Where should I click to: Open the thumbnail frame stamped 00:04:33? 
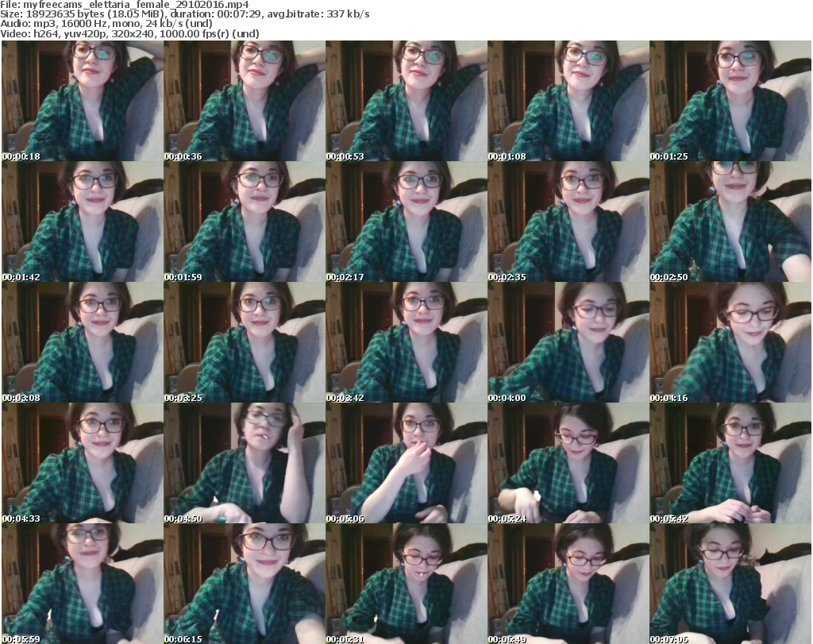(x=83, y=463)
